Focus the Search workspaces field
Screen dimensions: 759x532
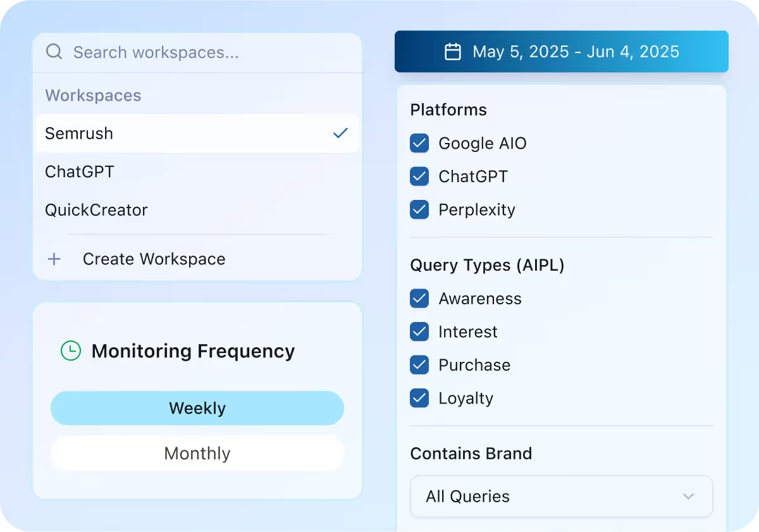coord(197,53)
